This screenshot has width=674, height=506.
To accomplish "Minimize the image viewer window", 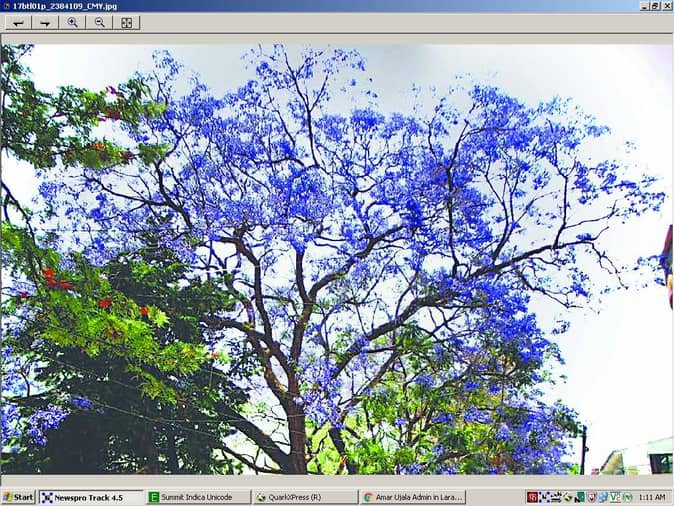I will point(643,5).
